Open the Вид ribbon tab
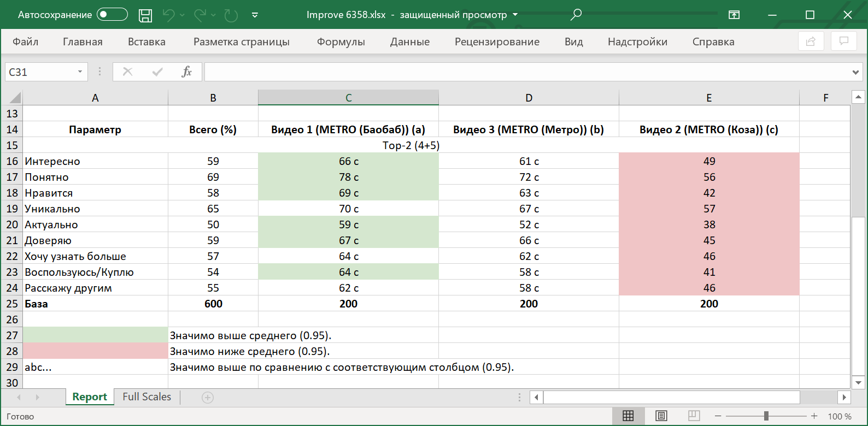Viewport: 868px width, 426px height. click(574, 42)
